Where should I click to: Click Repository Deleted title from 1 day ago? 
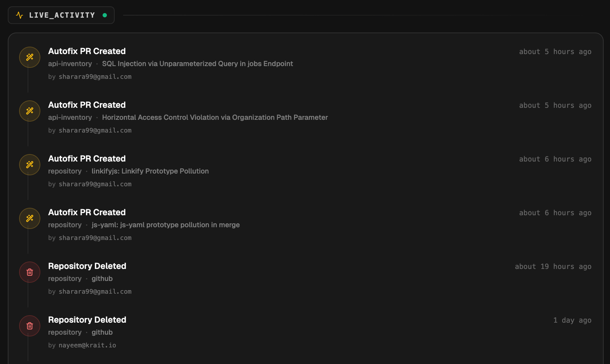click(87, 320)
